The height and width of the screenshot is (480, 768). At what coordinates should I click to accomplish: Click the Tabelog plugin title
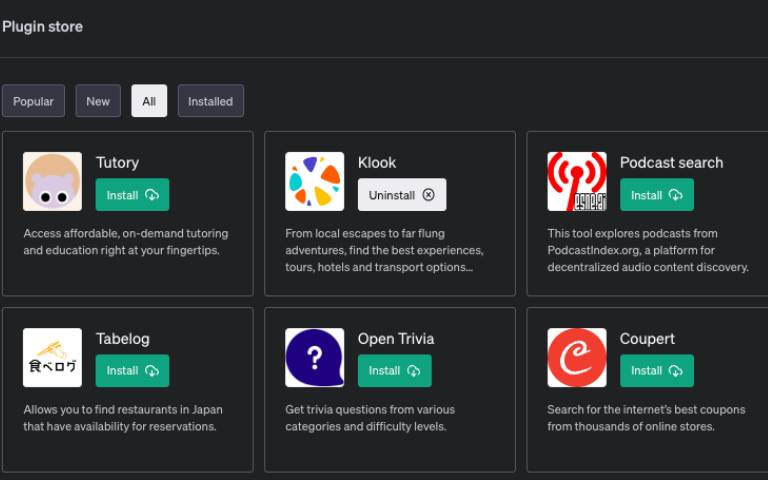click(x=123, y=339)
